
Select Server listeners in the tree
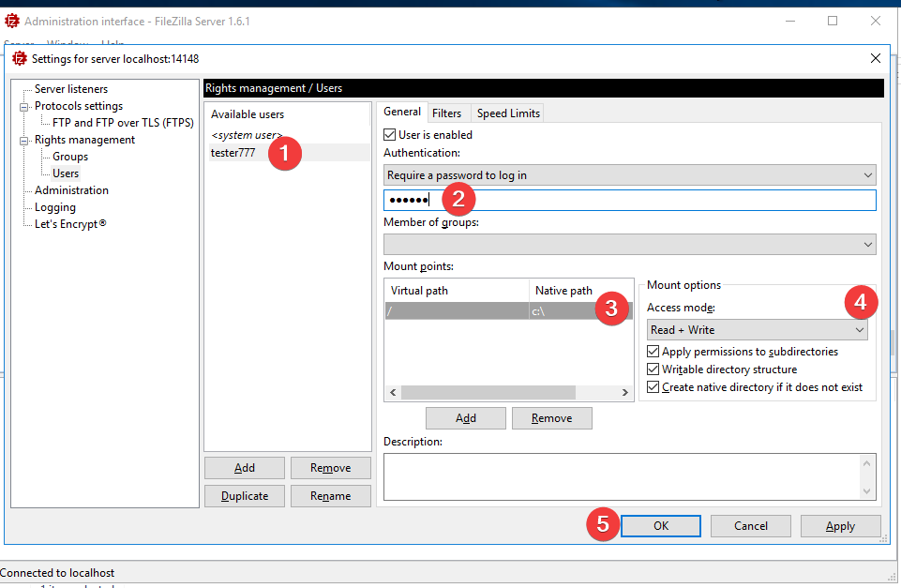[71, 89]
